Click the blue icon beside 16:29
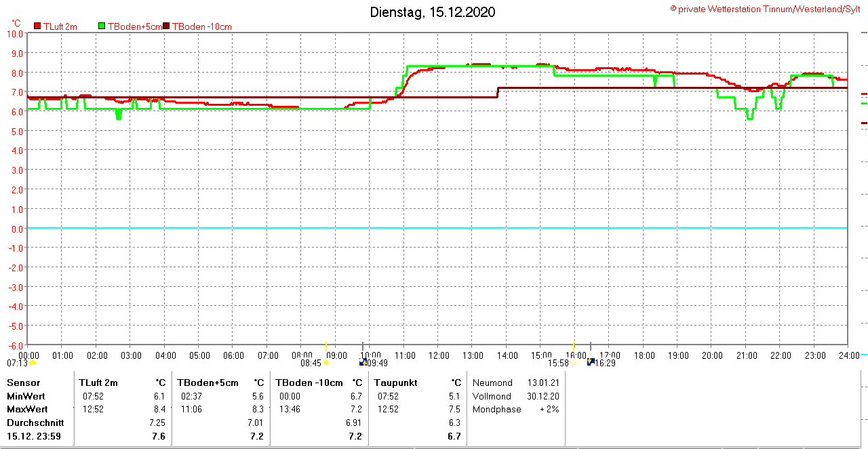The height and width of the screenshot is (449, 868). coord(591,362)
